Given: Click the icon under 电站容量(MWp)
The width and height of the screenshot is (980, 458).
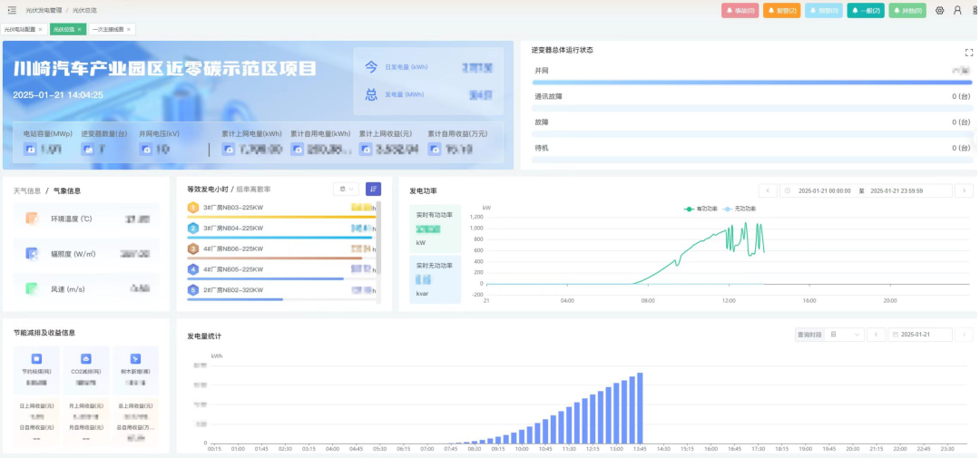Looking at the screenshot, I should tap(30, 150).
